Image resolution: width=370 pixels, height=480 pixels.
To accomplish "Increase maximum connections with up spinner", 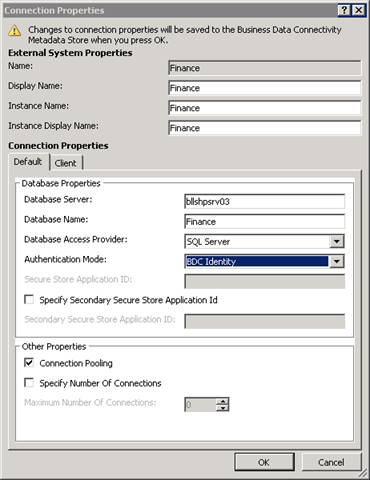I will (222, 401).
